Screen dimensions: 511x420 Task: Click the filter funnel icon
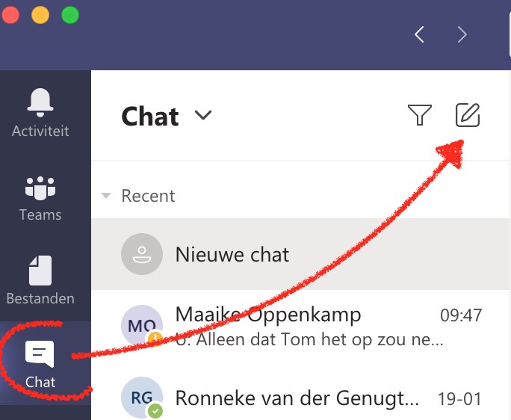pyautogui.click(x=420, y=115)
